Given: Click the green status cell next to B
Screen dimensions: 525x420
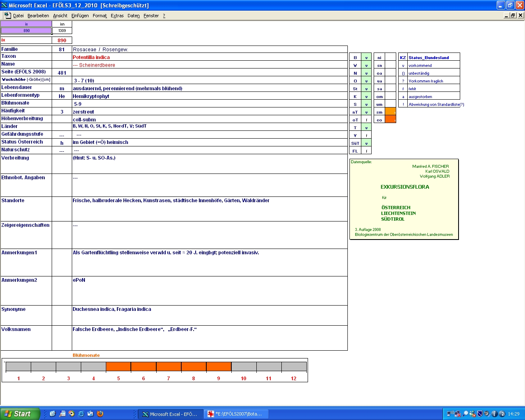Looking at the screenshot, I should [x=366, y=57].
